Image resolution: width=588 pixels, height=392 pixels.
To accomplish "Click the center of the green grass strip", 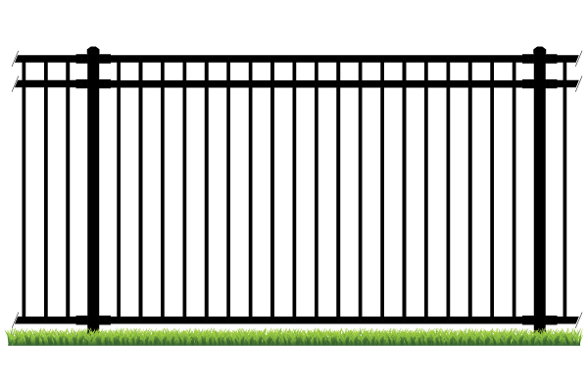I will click(294, 337).
